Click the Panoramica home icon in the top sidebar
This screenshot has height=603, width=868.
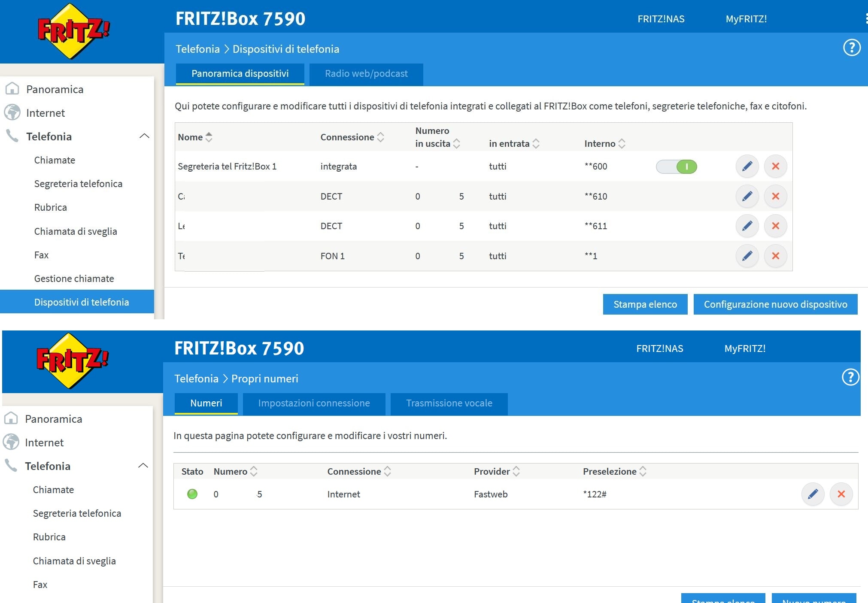12,89
